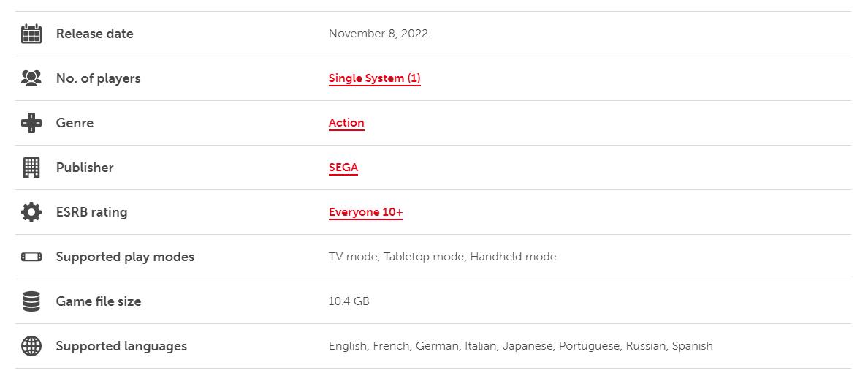Click the database icon for file size
The image size is (868, 376).
(31, 301)
